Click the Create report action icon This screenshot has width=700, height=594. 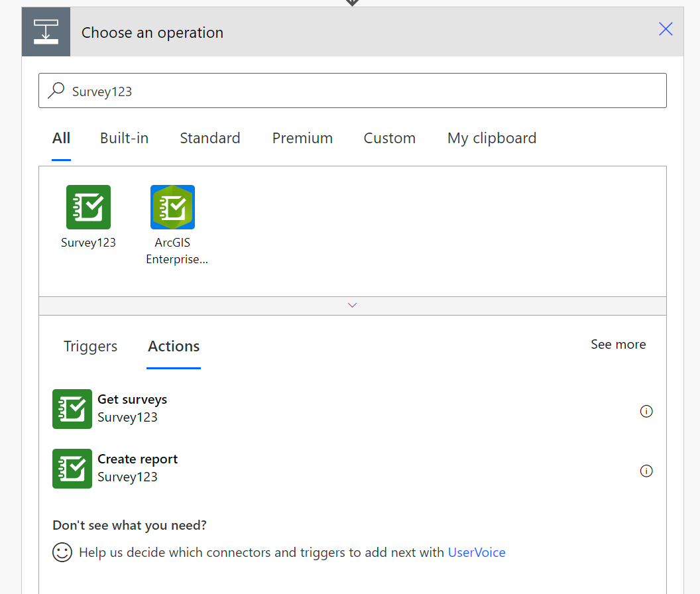coord(72,469)
